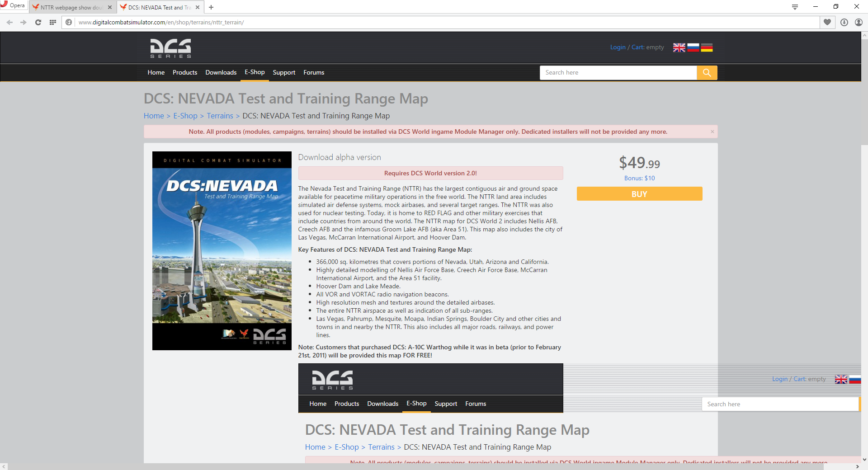
Task: Click the Requires DCS World version 2.0! notice
Action: [430, 173]
